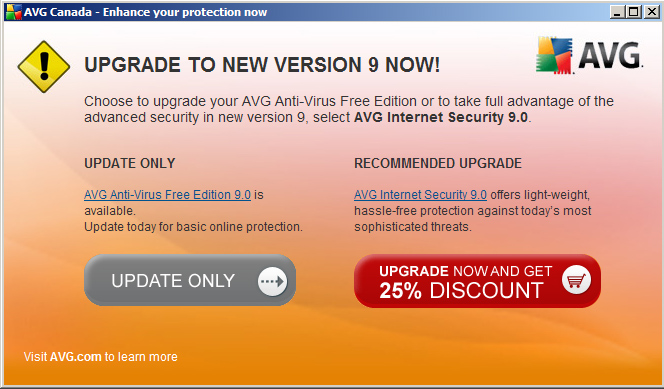
Task: Click the UPDATE ONLY section heading
Action: tap(130, 163)
